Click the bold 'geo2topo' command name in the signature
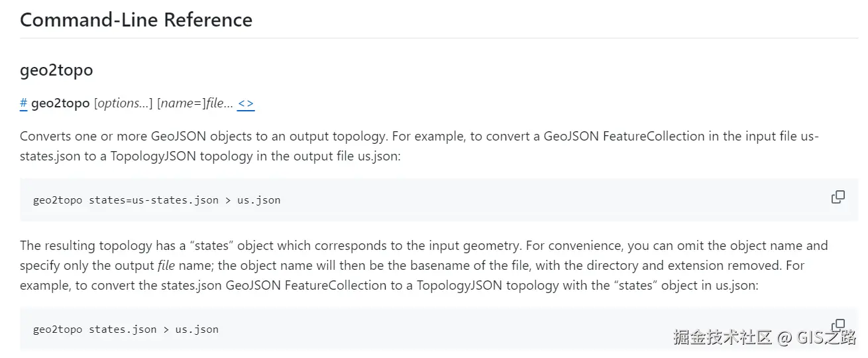The height and width of the screenshot is (358, 868). point(60,103)
